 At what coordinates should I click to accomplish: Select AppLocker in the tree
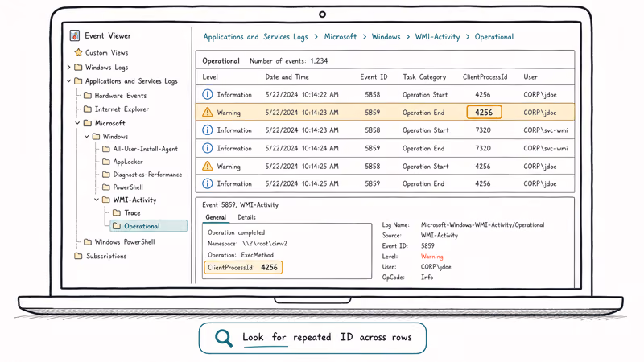click(x=128, y=162)
